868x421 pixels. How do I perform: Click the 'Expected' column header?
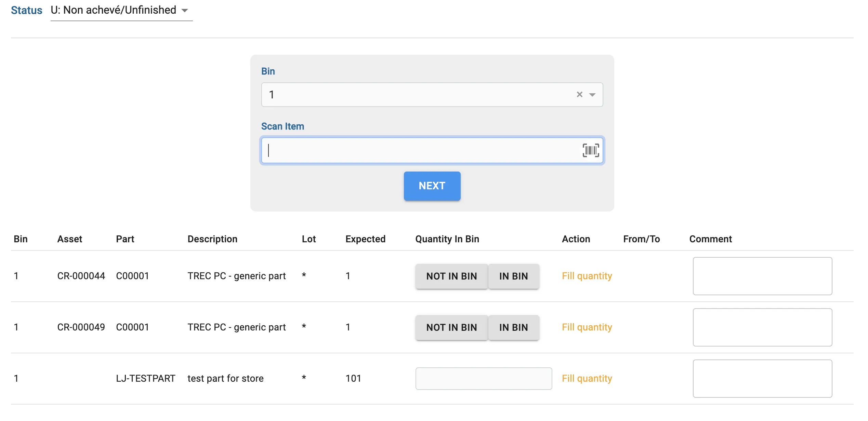tap(365, 239)
